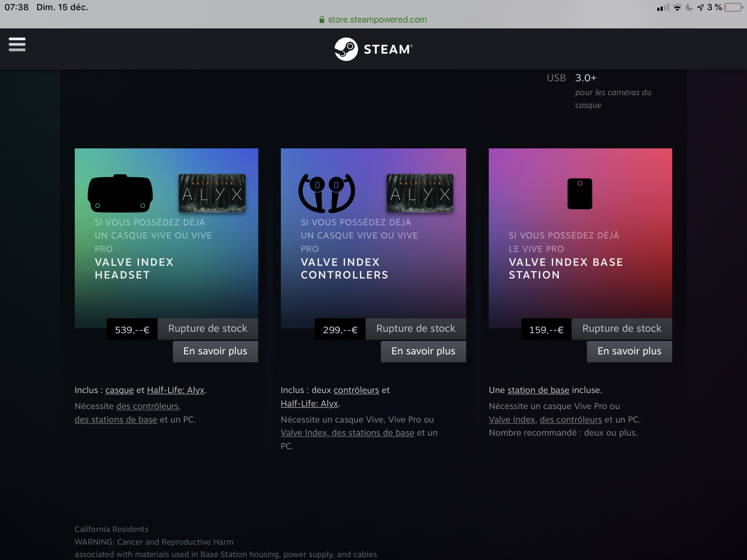
Task: Click the Steam logo
Action: click(x=373, y=49)
